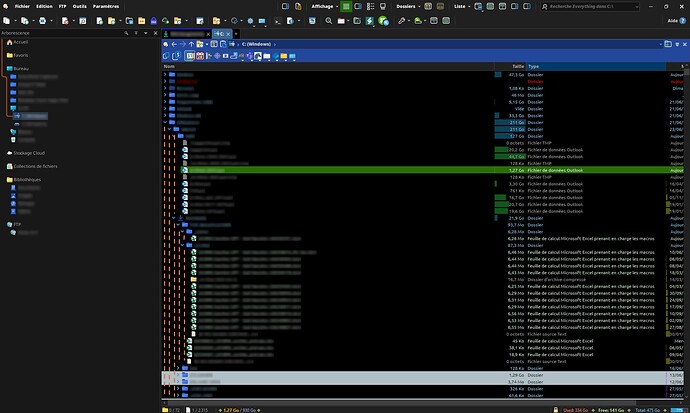This screenshot has height=413, width=690.
Task: Click the wrench tools icon
Action: [x=401, y=21]
